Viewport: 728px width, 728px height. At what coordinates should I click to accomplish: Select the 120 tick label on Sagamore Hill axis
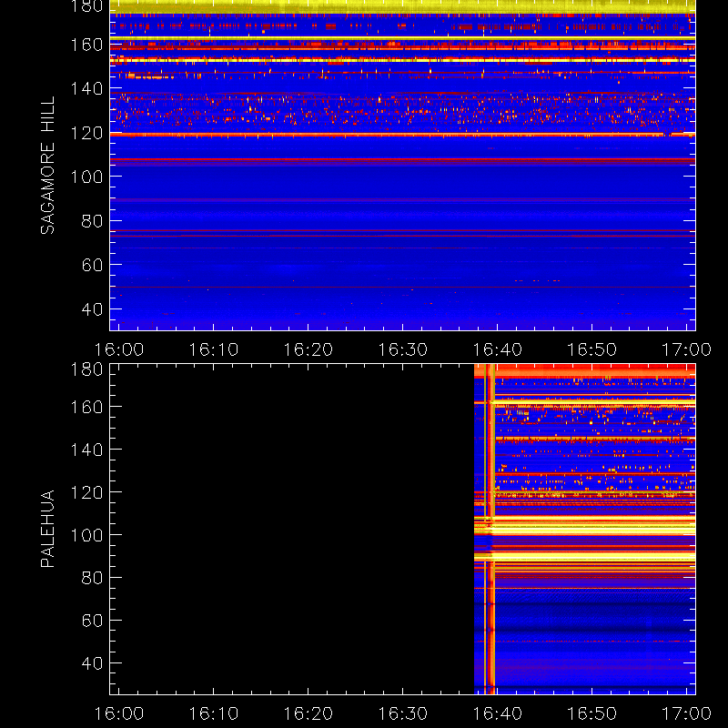tap(86, 133)
